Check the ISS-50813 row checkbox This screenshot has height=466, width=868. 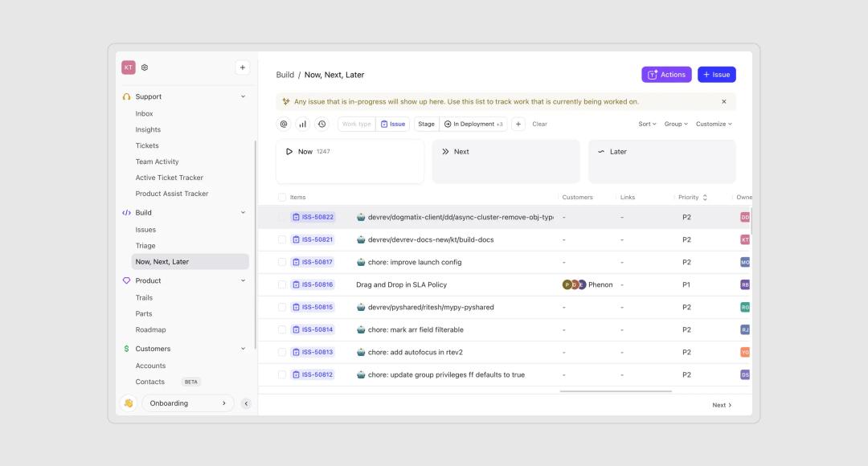tap(282, 352)
